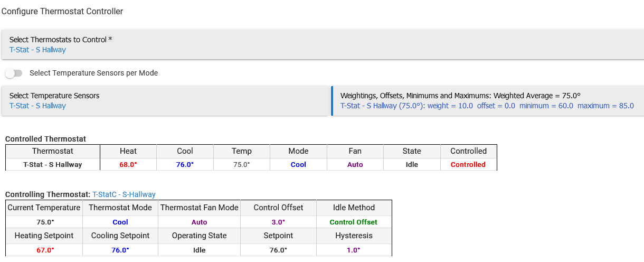Click the red Controlled status cell
644x262 pixels.
[x=468, y=165]
